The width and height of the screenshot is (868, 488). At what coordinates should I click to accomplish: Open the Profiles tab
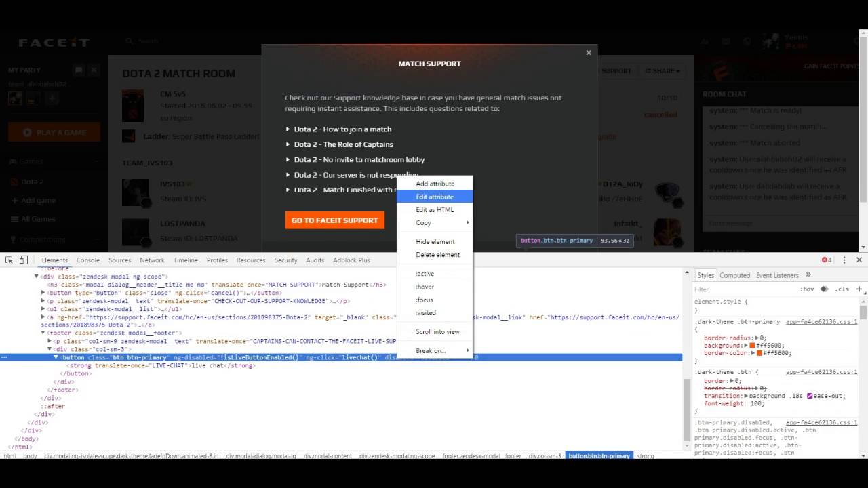pyautogui.click(x=217, y=260)
